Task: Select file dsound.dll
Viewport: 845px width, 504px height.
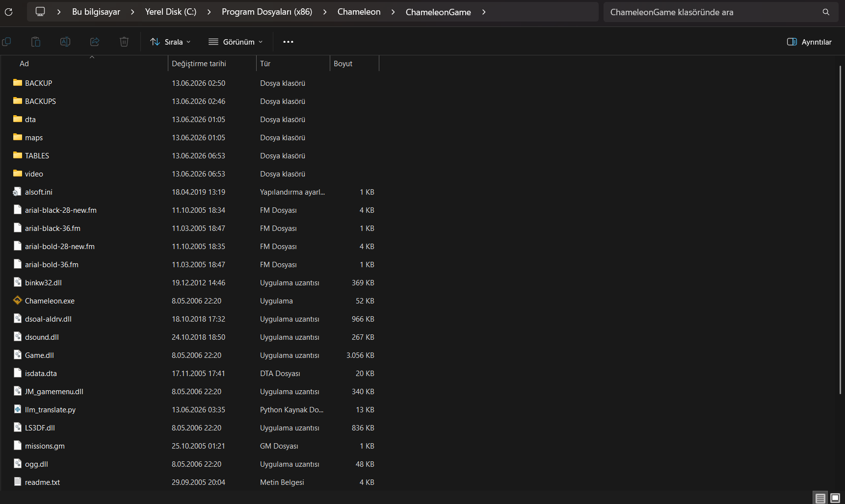Action: tap(42, 337)
